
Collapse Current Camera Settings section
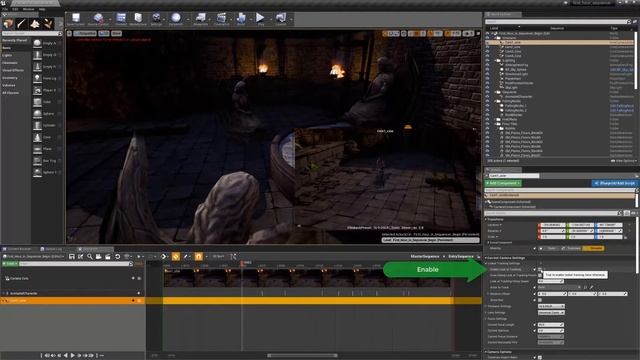click(x=486, y=258)
